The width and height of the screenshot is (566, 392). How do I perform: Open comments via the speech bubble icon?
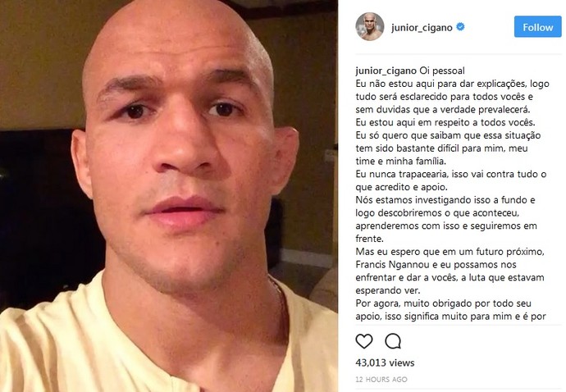click(393, 341)
